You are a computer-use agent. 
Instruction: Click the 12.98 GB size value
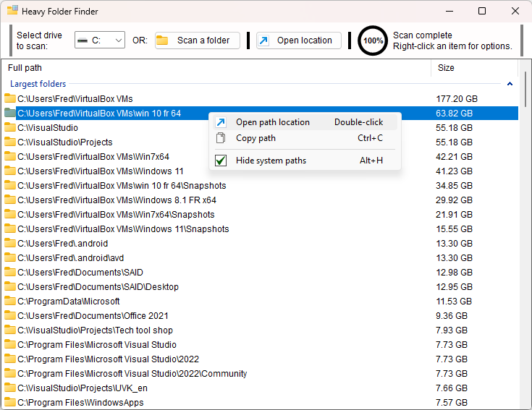[x=454, y=272]
